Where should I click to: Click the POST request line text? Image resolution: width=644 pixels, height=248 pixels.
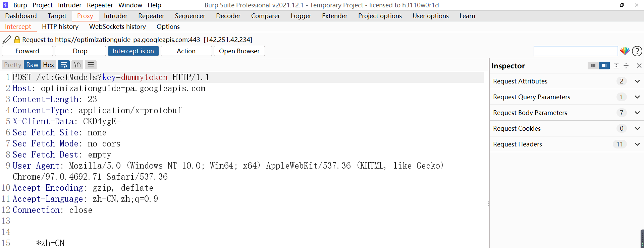[111, 77]
